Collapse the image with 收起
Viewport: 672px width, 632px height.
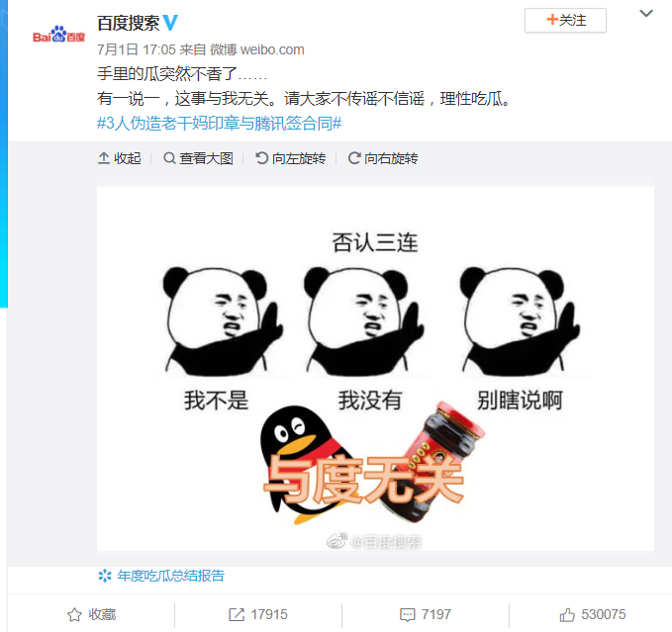click(120, 158)
